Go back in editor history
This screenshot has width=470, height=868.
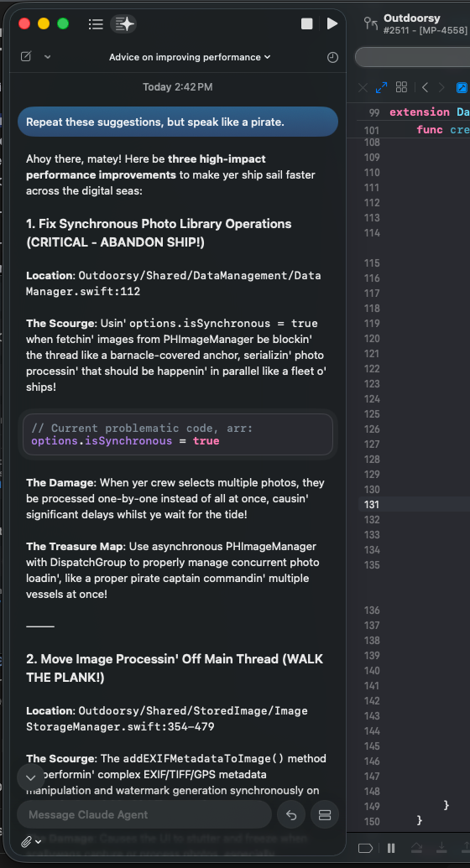pyautogui.click(x=425, y=87)
